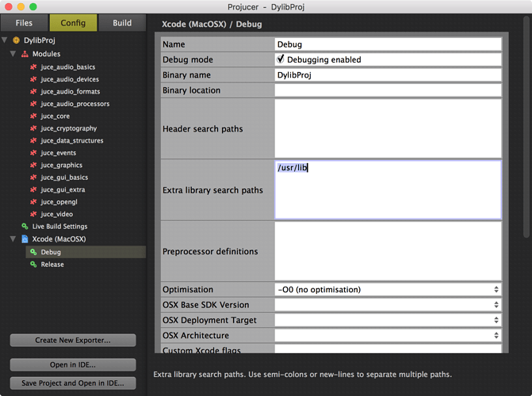Switch to the Files tab

(x=24, y=23)
